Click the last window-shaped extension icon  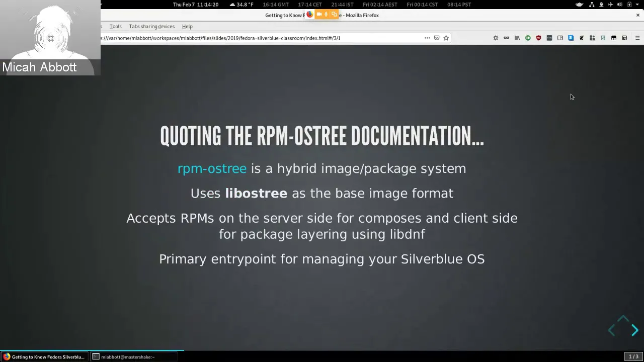click(x=624, y=38)
